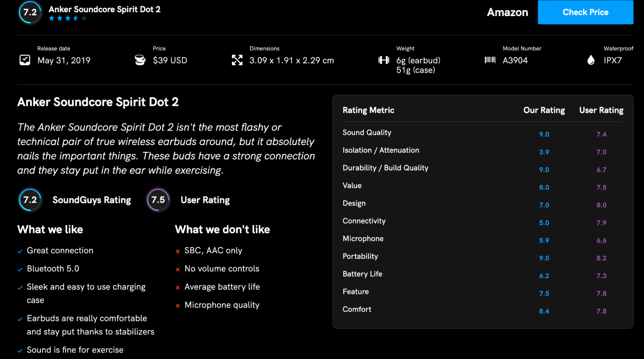This screenshot has width=644, height=359.
Task: Click the Check Price button
Action: [585, 12]
